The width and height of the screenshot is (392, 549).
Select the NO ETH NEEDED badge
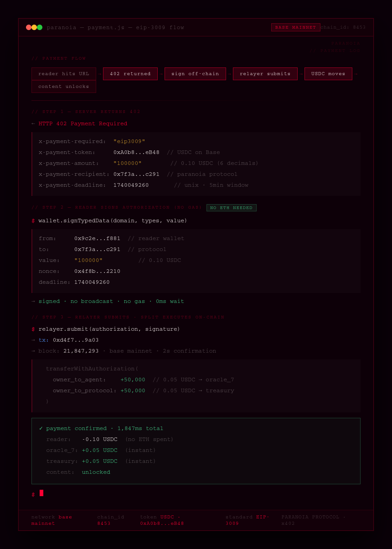(x=231, y=208)
